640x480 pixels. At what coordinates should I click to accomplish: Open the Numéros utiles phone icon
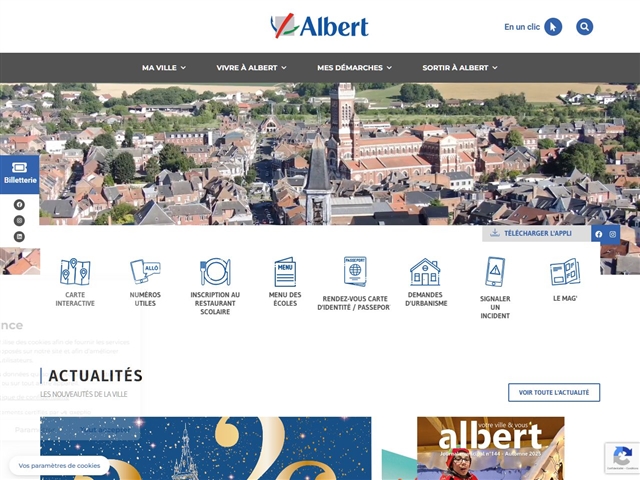[x=145, y=271]
